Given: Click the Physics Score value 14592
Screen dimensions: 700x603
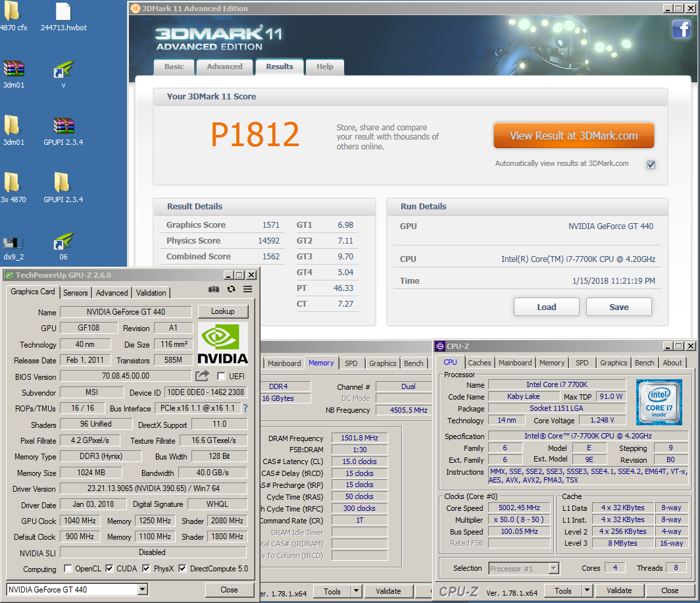Looking at the screenshot, I should [268, 241].
